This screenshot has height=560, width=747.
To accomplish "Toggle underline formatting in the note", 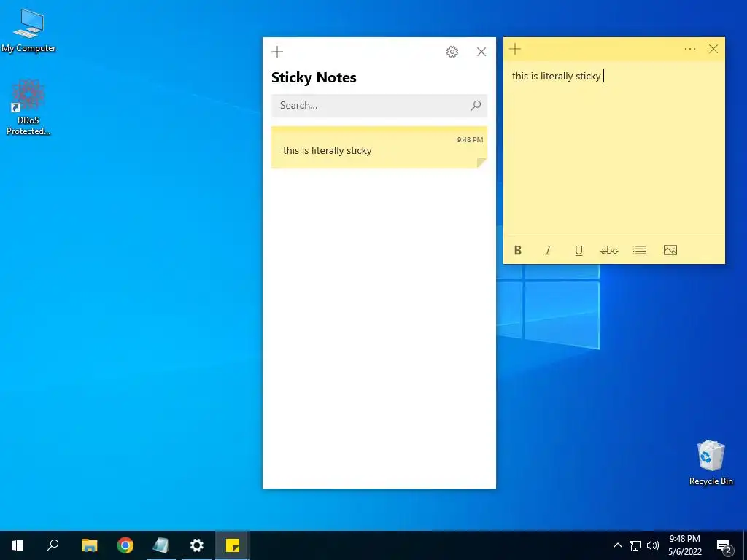I will tap(578, 251).
